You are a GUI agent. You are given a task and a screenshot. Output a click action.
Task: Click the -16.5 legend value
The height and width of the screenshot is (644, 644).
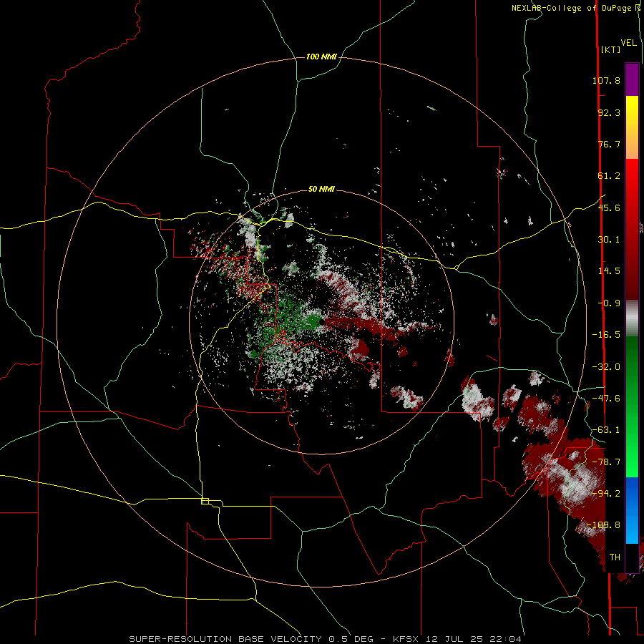point(606,335)
